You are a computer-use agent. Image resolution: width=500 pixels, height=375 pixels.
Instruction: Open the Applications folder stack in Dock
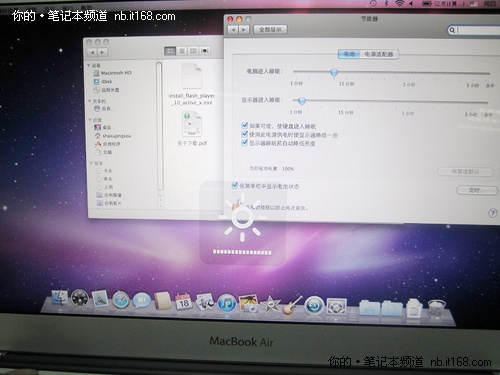tap(369, 308)
